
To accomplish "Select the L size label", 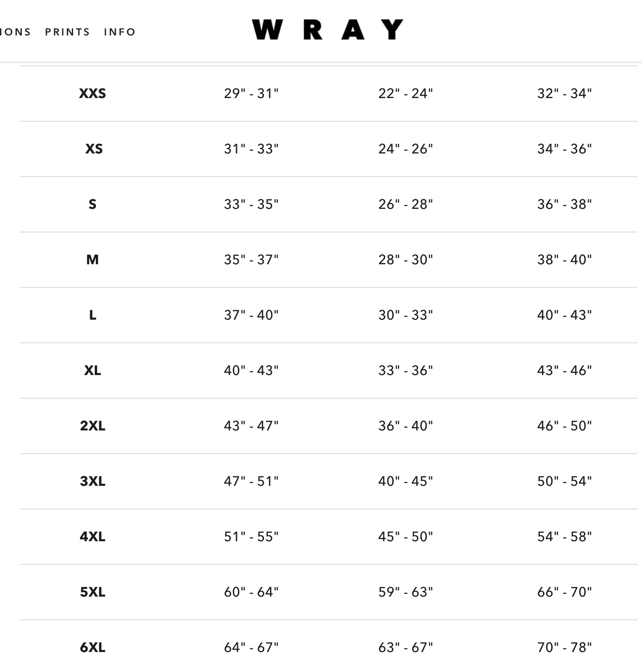I will 93,315.
